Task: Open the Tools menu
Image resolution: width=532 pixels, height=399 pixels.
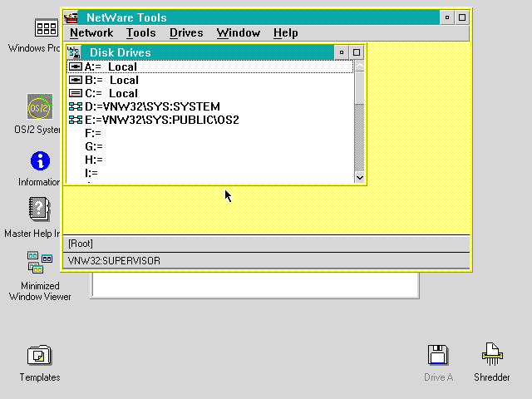Action: coord(140,33)
